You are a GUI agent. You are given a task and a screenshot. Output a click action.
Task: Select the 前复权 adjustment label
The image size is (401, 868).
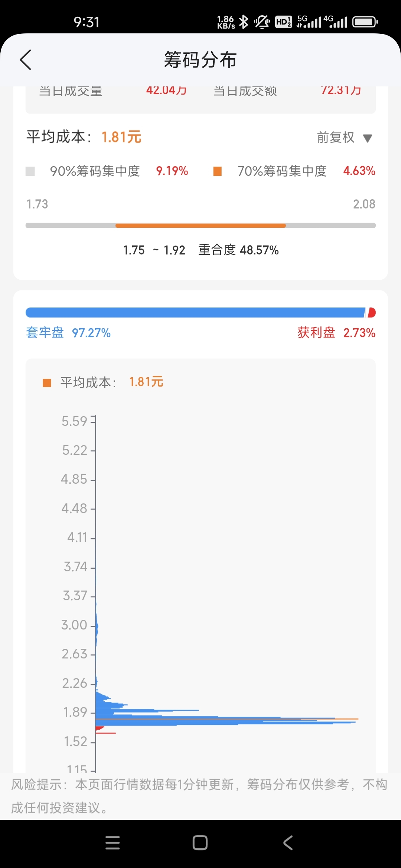pyautogui.click(x=336, y=138)
